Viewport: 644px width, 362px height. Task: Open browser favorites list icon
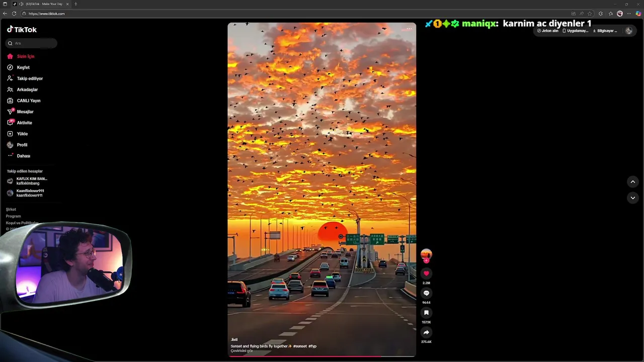(x=611, y=14)
